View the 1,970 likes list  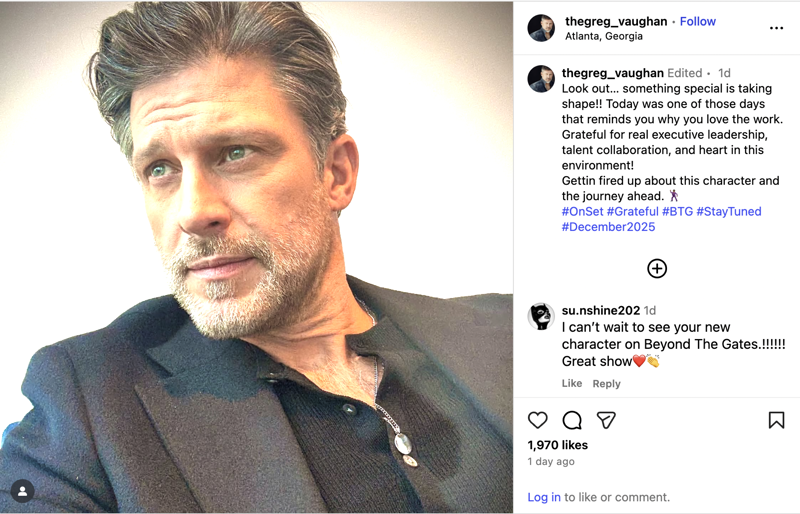(558, 445)
